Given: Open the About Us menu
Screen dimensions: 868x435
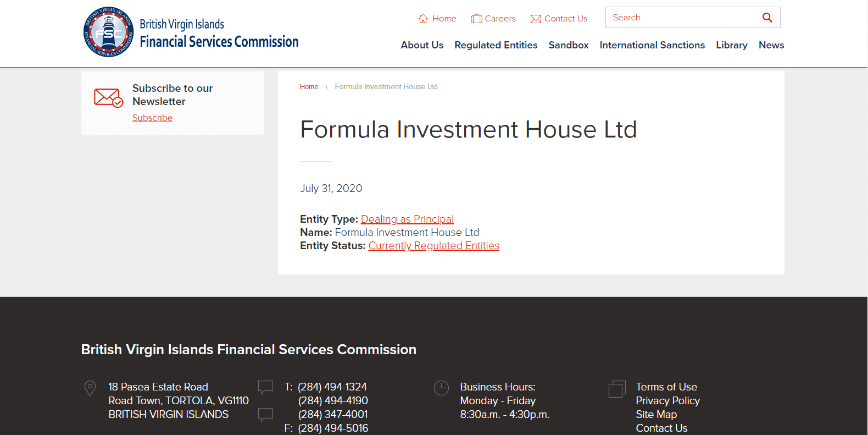Looking at the screenshot, I should [x=422, y=45].
